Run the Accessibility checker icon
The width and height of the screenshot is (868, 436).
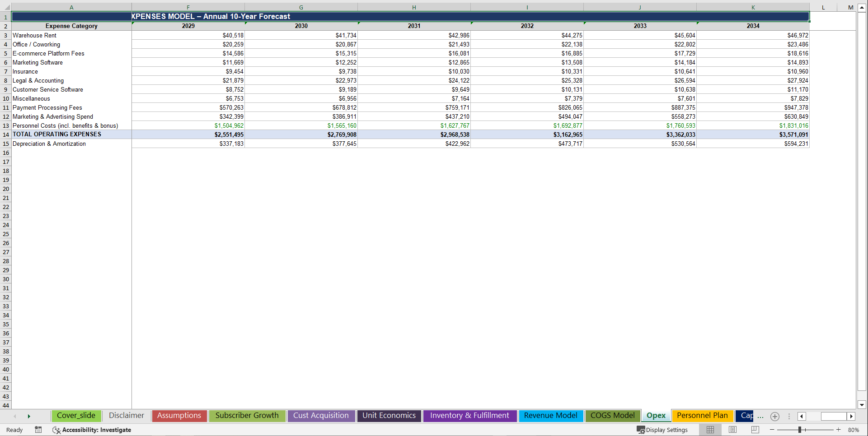56,430
